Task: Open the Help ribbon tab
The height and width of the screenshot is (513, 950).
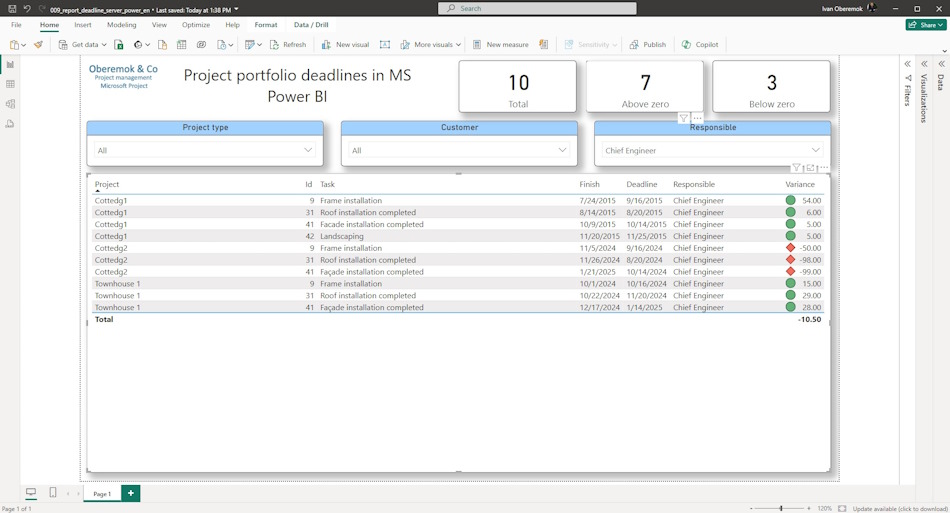Action: point(233,25)
